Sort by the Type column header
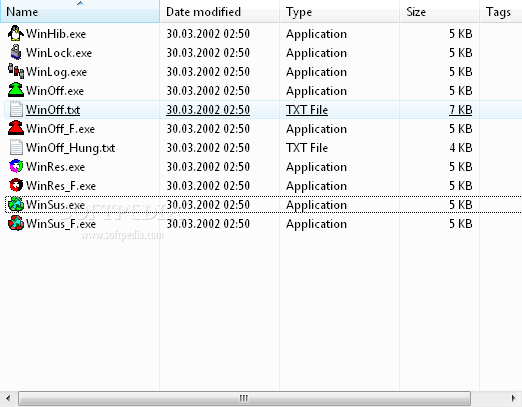 point(339,12)
